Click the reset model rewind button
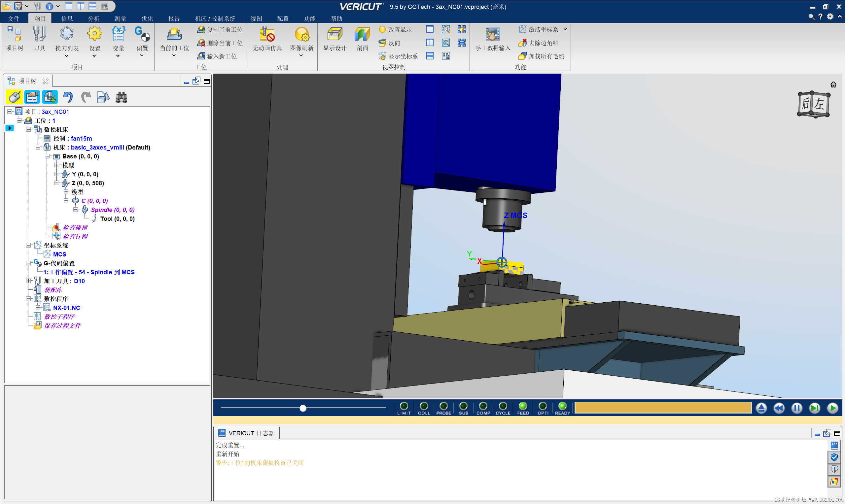Image resolution: width=845 pixels, height=504 pixels. [779, 408]
